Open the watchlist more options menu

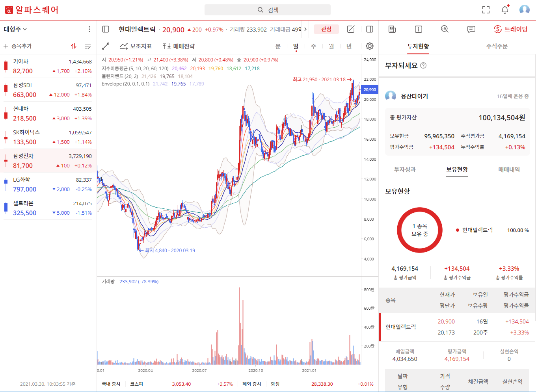pos(89,29)
